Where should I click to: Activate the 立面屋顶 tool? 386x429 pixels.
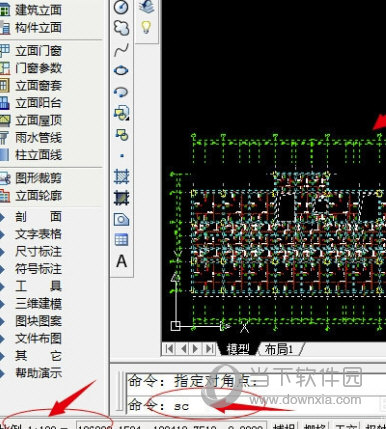click(32, 120)
